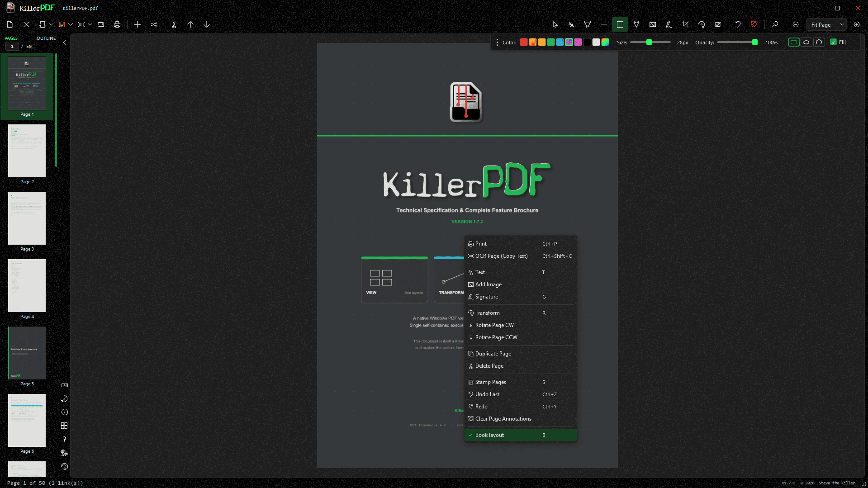Click the Size slider handle
The height and width of the screenshot is (488, 868).
coord(649,42)
